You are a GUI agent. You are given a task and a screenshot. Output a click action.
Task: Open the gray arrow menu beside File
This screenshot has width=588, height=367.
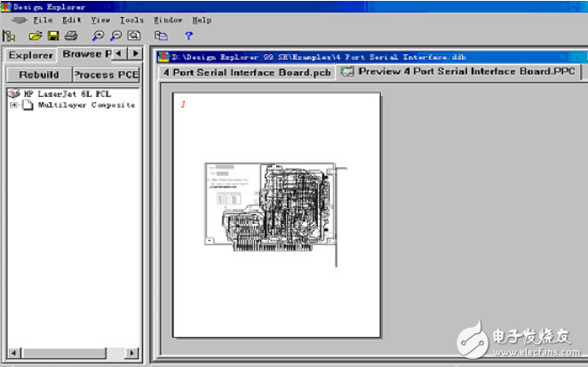[x=18, y=20]
